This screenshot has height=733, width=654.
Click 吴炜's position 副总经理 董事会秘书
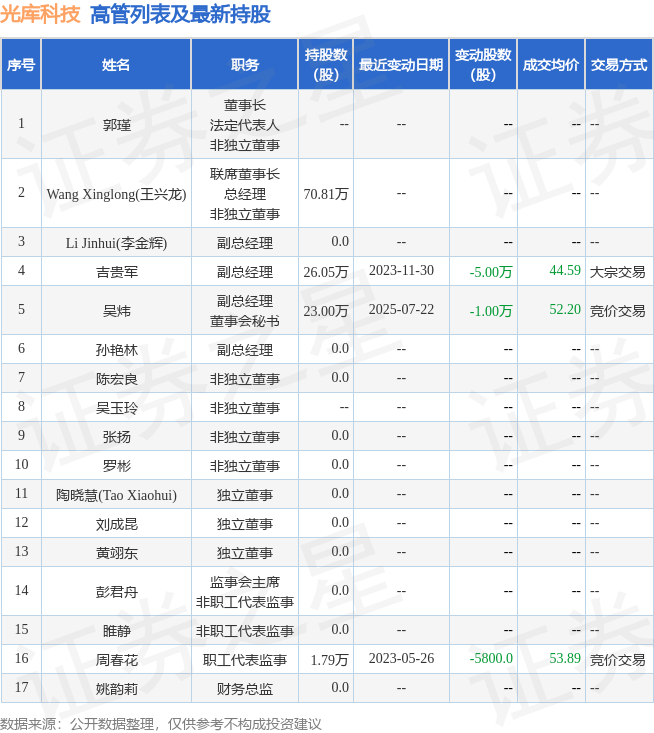(x=244, y=310)
